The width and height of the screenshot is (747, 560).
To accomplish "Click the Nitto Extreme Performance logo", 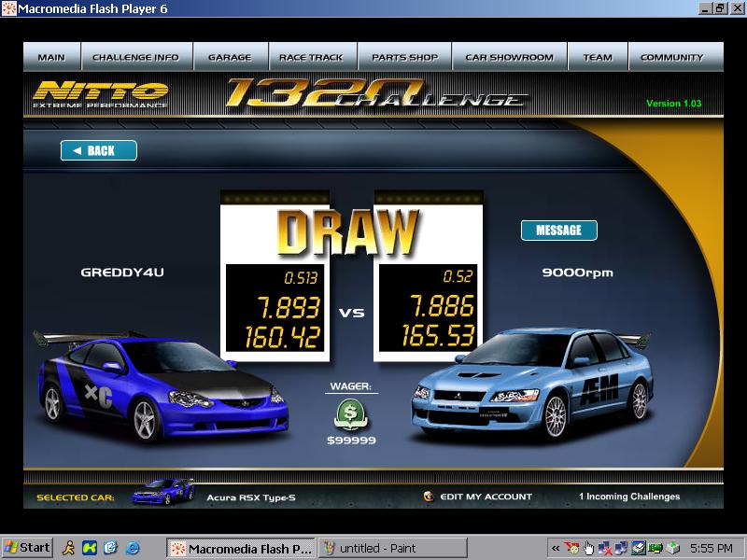I will click(101, 94).
